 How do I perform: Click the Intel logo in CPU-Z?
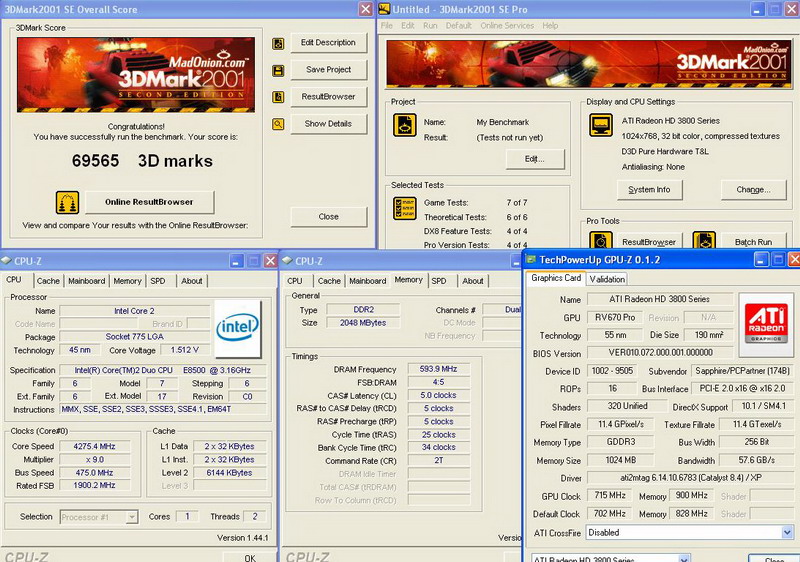[x=238, y=328]
